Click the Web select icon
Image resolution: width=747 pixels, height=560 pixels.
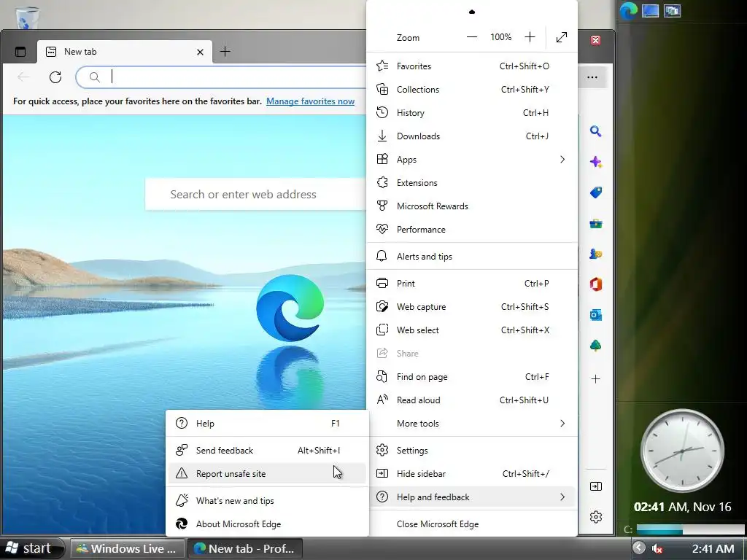[382, 330]
